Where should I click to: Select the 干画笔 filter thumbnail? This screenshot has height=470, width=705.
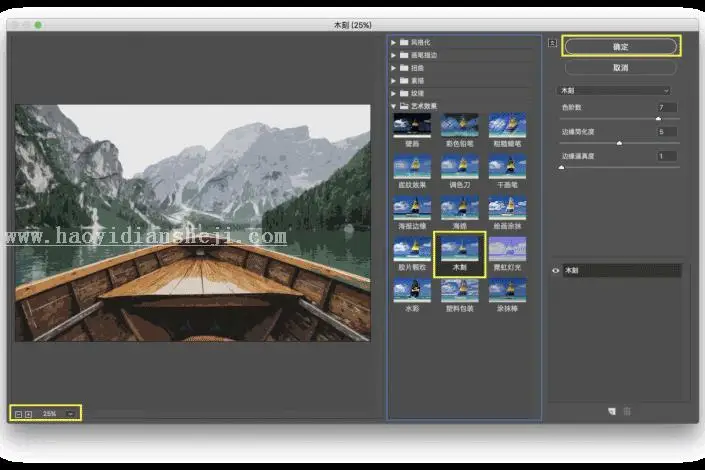pyautogui.click(x=507, y=167)
